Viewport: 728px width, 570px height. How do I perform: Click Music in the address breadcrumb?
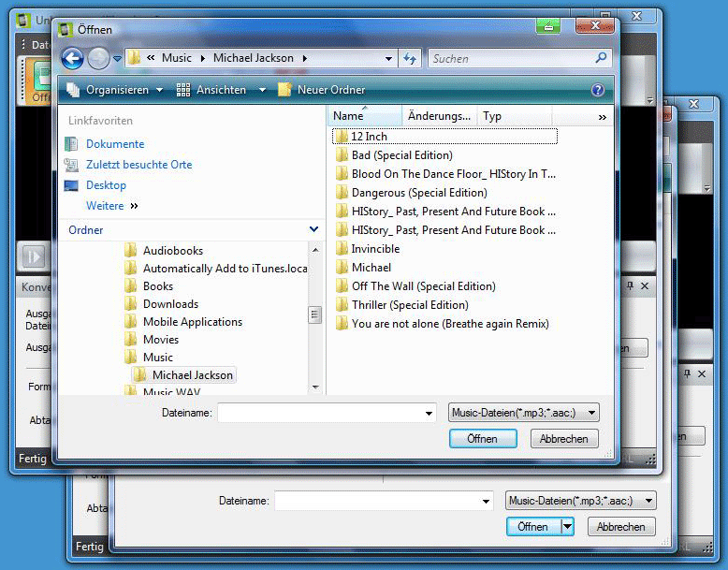(177, 58)
